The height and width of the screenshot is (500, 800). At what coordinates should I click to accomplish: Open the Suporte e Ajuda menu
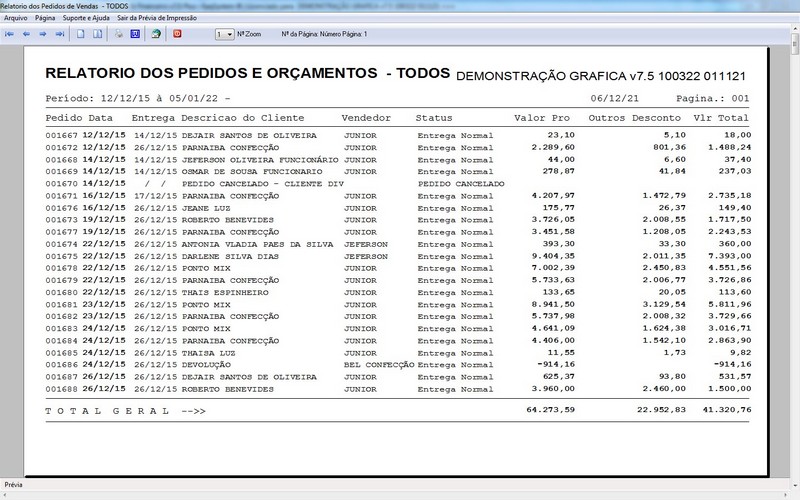click(x=86, y=18)
